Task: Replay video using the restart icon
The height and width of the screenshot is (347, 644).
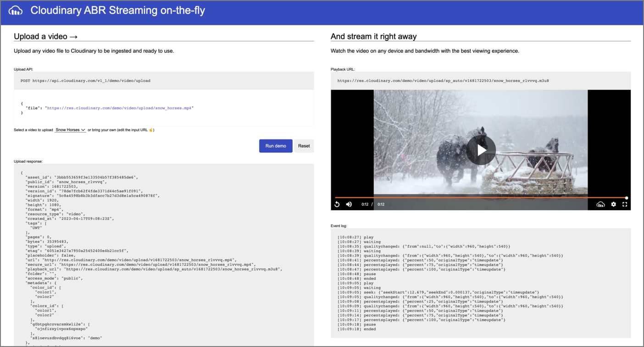Action: [x=337, y=204]
